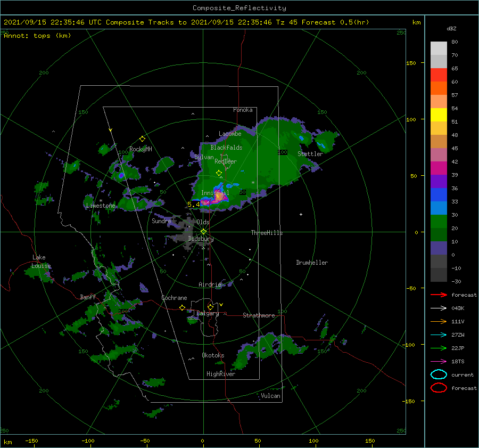Click the radar center diamond near Olds
479x448 pixels.
coord(203,232)
